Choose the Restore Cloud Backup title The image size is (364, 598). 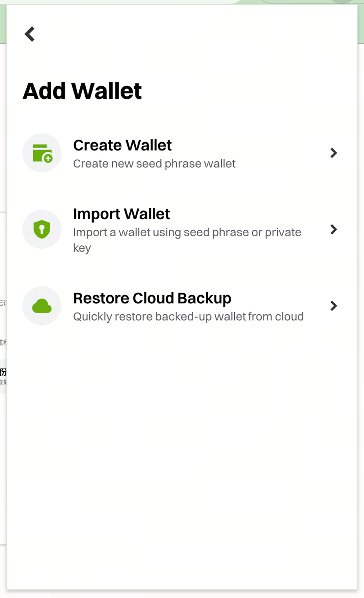click(152, 298)
